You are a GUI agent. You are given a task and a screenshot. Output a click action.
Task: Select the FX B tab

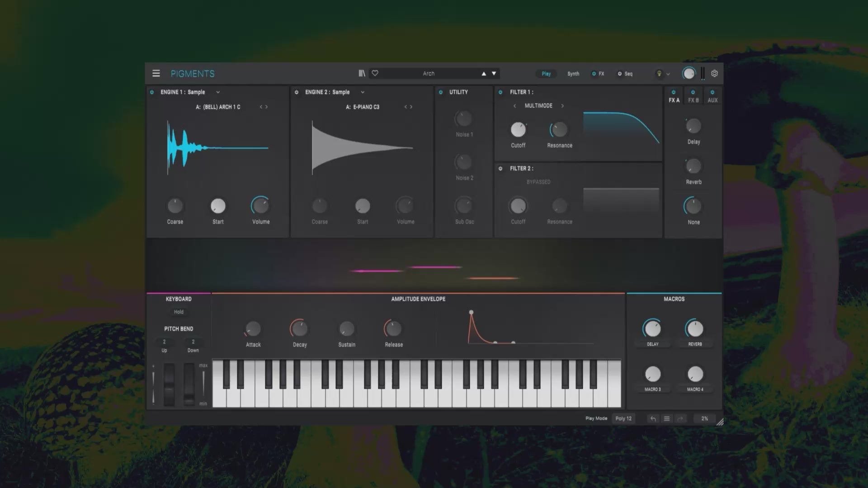tap(693, 100)
